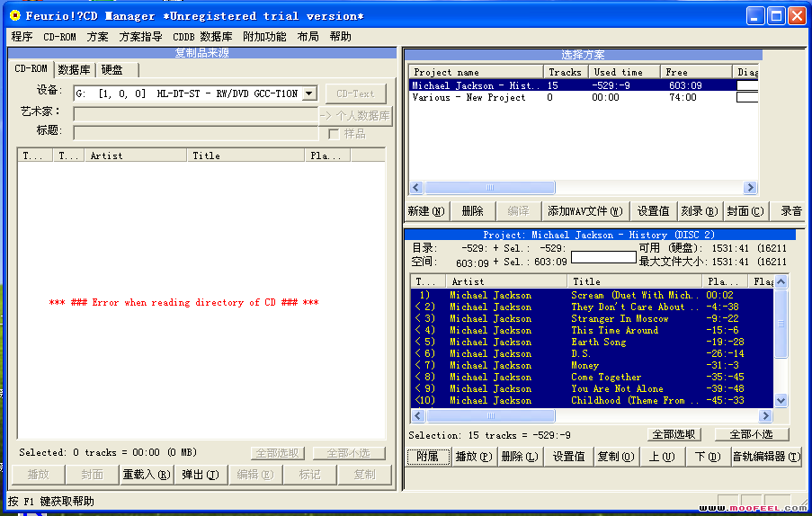812x516 pixels.
Task: Select project Michael Jackson - Hist..
Action: [584, 85]
